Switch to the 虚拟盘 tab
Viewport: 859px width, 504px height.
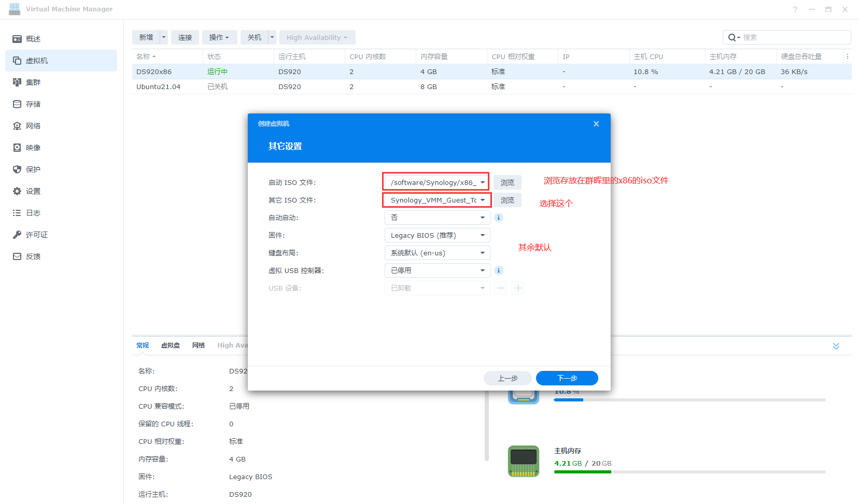[171, 345]
